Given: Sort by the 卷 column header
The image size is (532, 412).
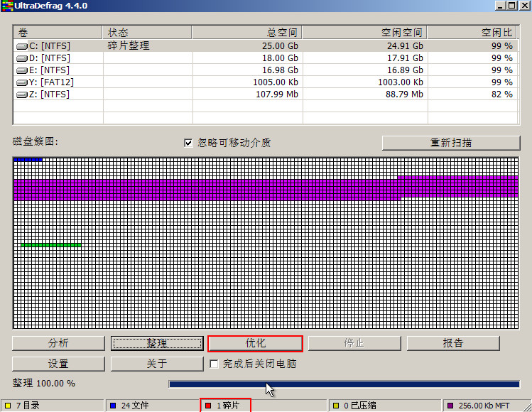Looking at the screenshot, I should [x=58, y=33].
